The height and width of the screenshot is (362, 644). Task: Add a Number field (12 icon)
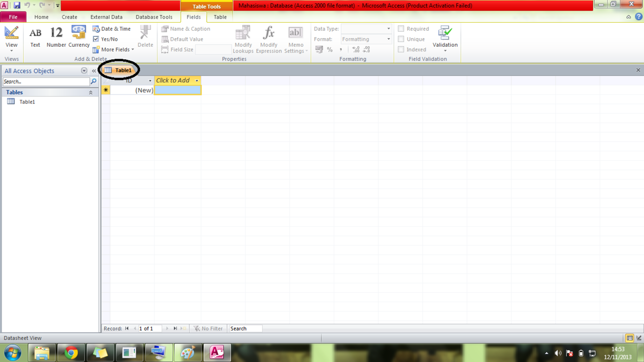click(56, 37)
